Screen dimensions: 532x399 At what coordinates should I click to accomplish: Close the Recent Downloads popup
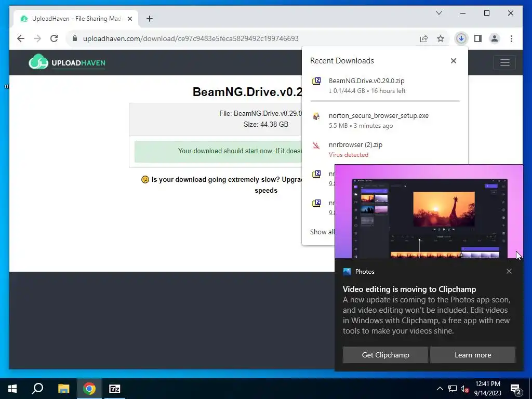[x=453, y=61]
